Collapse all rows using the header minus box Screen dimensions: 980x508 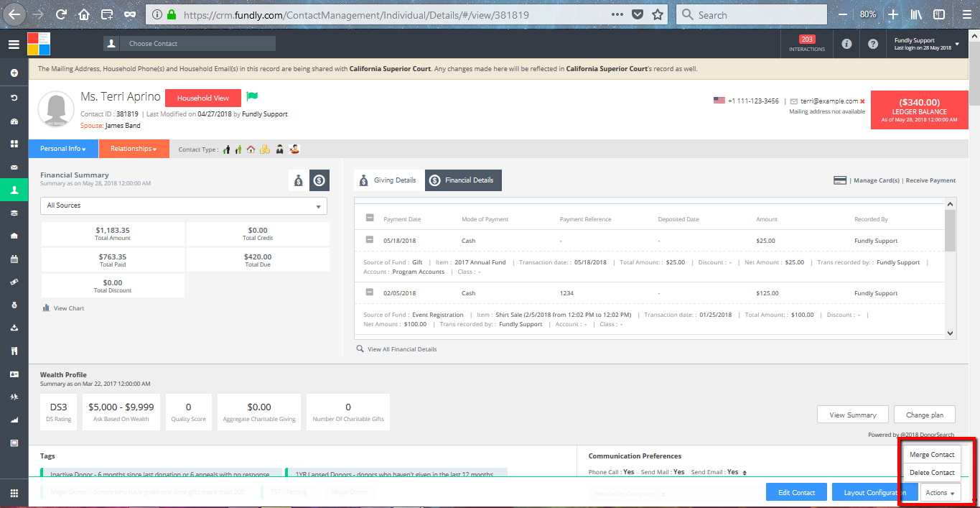click(370, 218)
